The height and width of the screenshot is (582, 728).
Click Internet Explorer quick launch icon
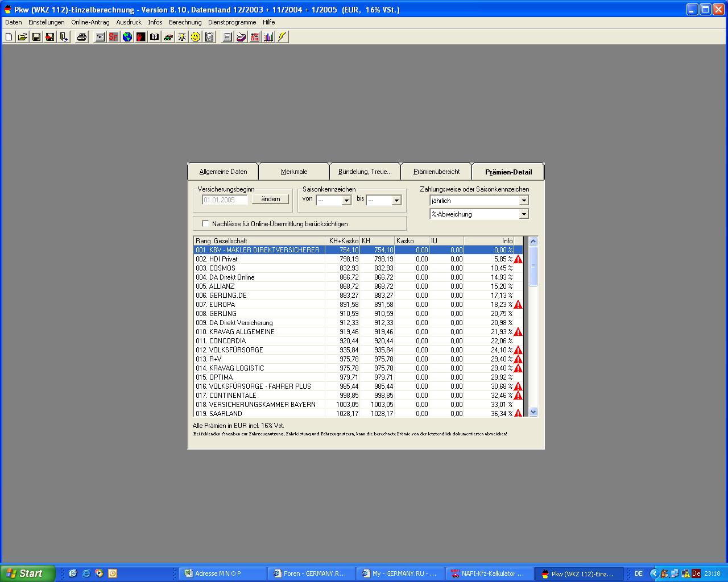[86, 573]
